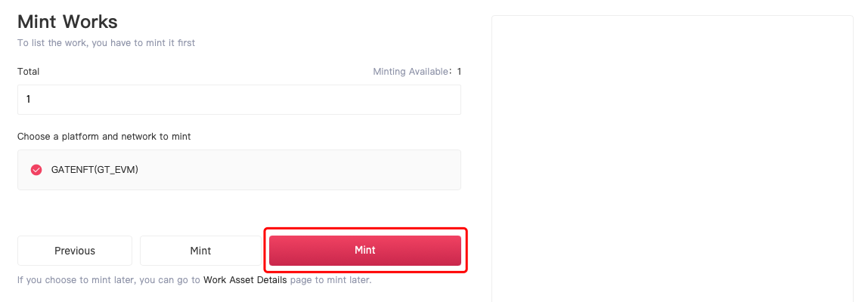This screenshot has height=302, width=868.
Task: Open the Work Asset Details link
Action: point(245,280)
